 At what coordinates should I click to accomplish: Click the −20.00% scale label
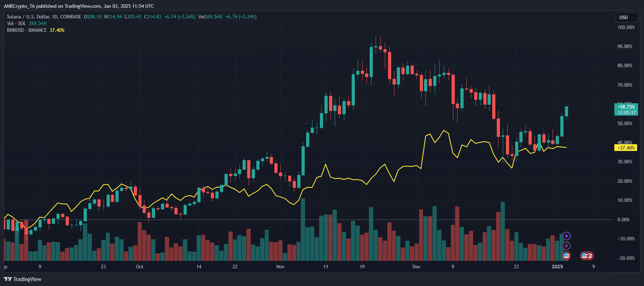[626, 258]
